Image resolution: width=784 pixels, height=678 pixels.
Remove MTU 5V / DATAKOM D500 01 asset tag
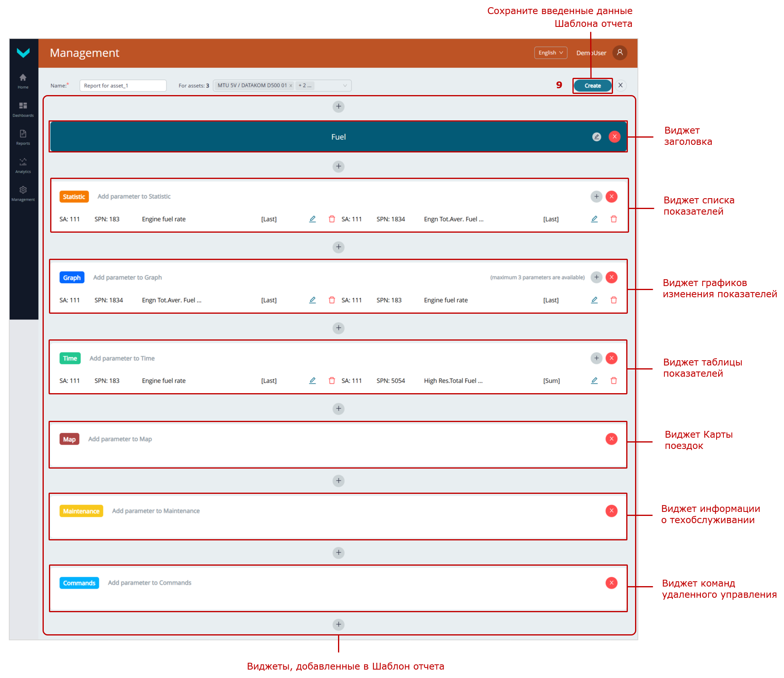click(x=291, y=86)
